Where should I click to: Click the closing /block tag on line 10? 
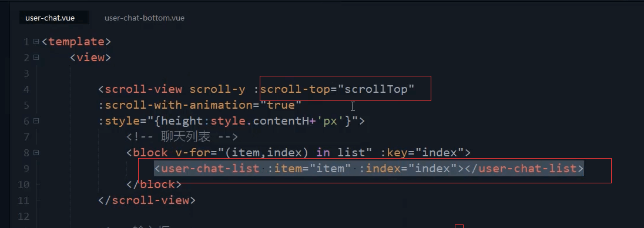tap(154, 185)
